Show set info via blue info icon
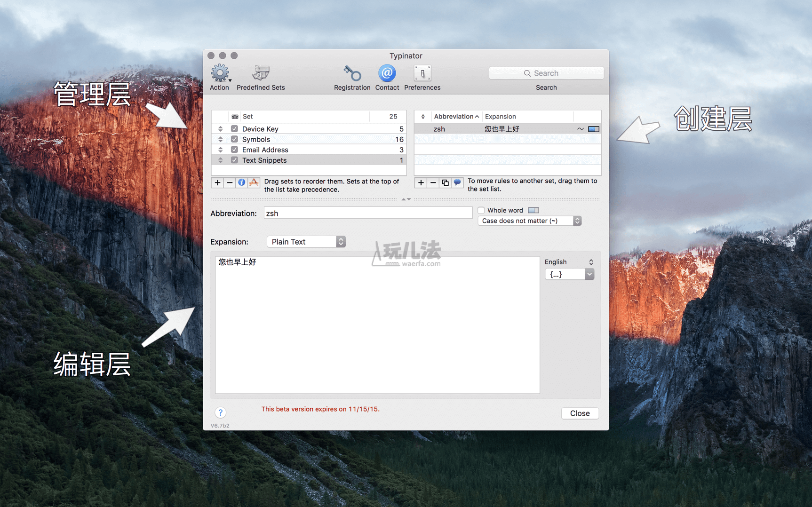This screenshot has width=812, height=507. tap(241, 182)
